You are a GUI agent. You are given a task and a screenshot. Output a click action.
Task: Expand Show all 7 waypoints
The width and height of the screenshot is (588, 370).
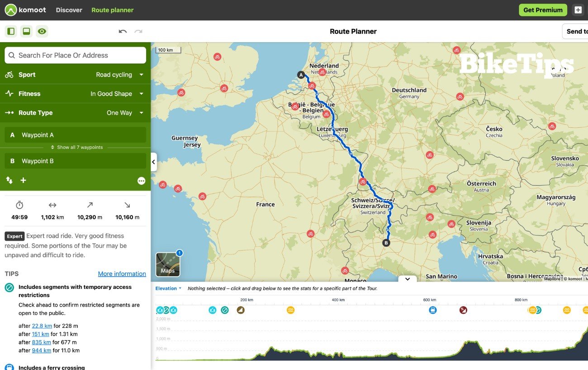(76, 147)
